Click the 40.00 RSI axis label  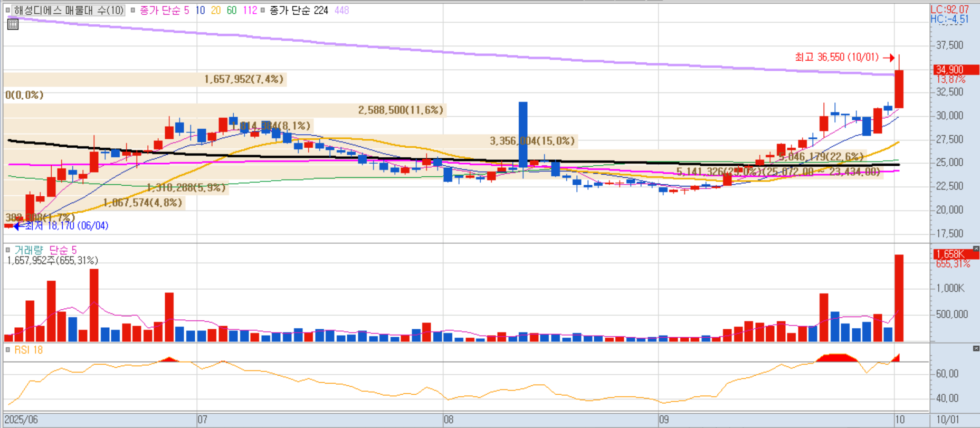[947, 398]
